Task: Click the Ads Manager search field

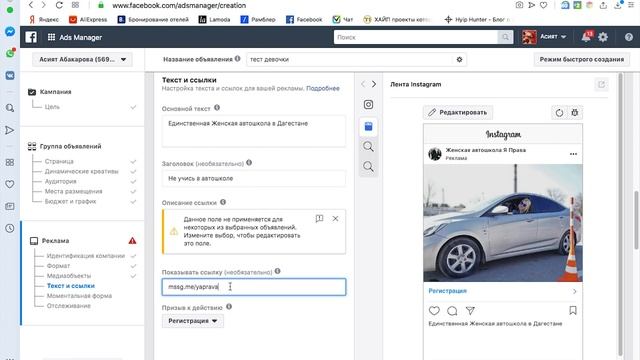Action: pyautogui.click(x=416, y=37)
